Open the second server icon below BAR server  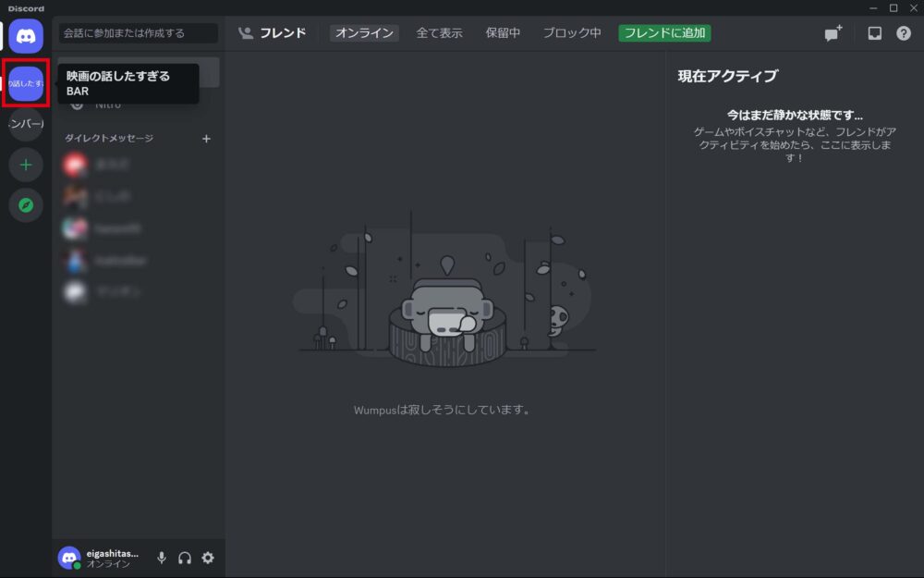tap(26, 124)
